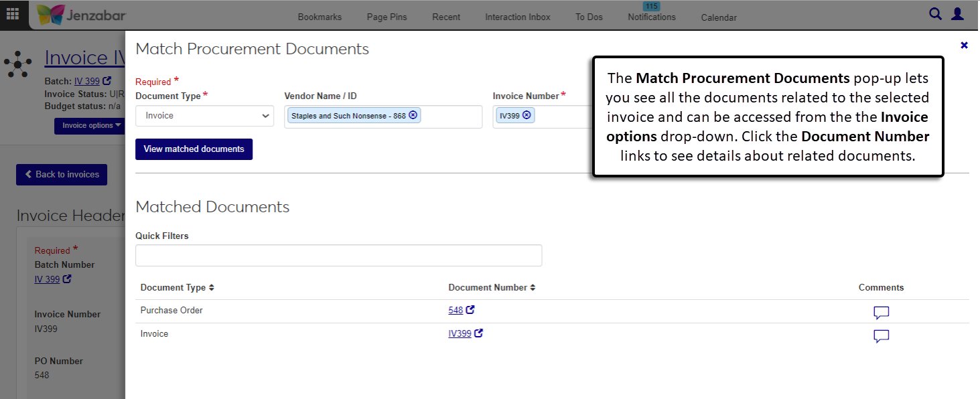The width and height of the screenshot is (980, 399).
Task: Close the Match Procurement Documents pop-up
Action: coord(964,46)
